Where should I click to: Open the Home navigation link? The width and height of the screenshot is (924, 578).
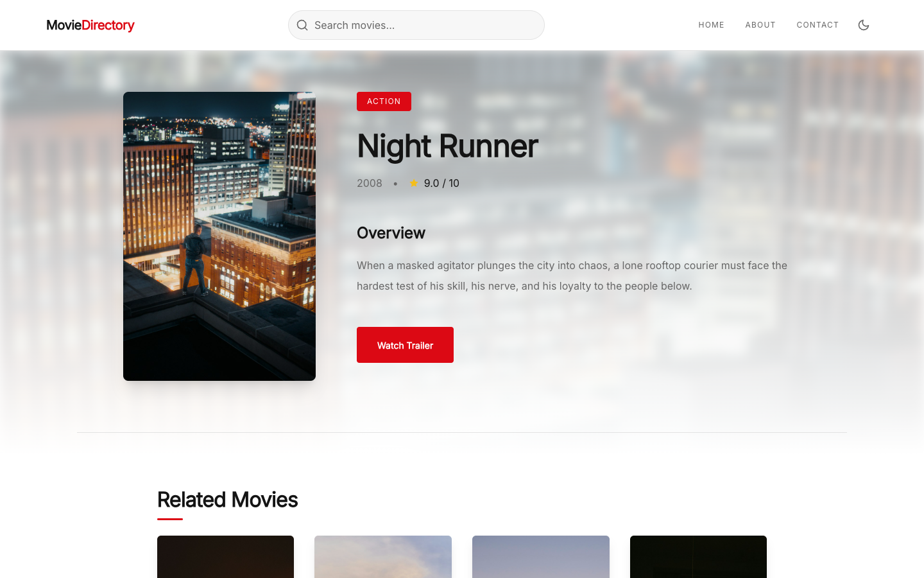[x=711, y=25]
